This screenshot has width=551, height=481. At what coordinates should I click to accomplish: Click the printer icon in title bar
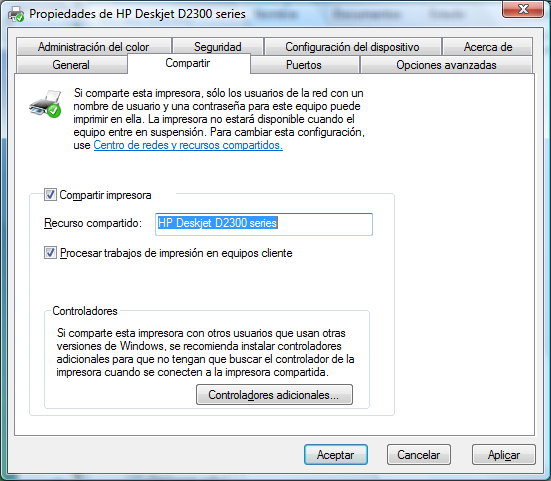tap(16, 14)
